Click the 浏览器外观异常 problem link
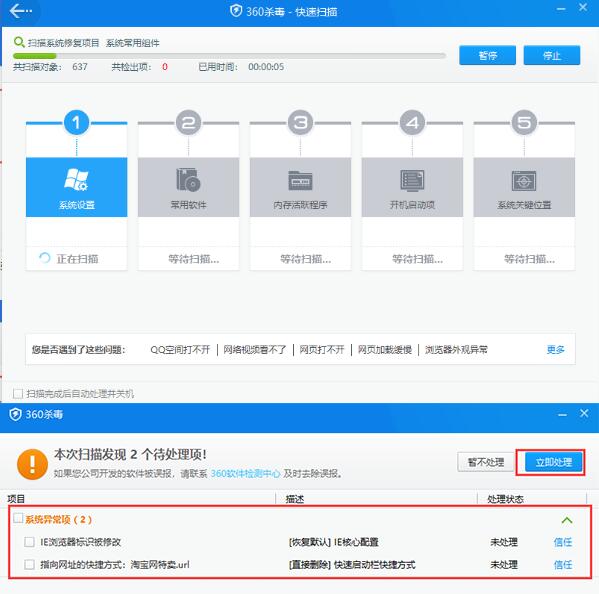599x594 pixels. point(456,350)
